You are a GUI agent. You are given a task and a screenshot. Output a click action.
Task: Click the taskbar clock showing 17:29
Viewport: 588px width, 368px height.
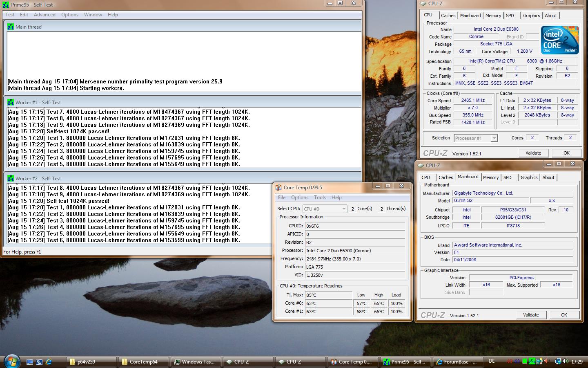[x=577, y=361]
